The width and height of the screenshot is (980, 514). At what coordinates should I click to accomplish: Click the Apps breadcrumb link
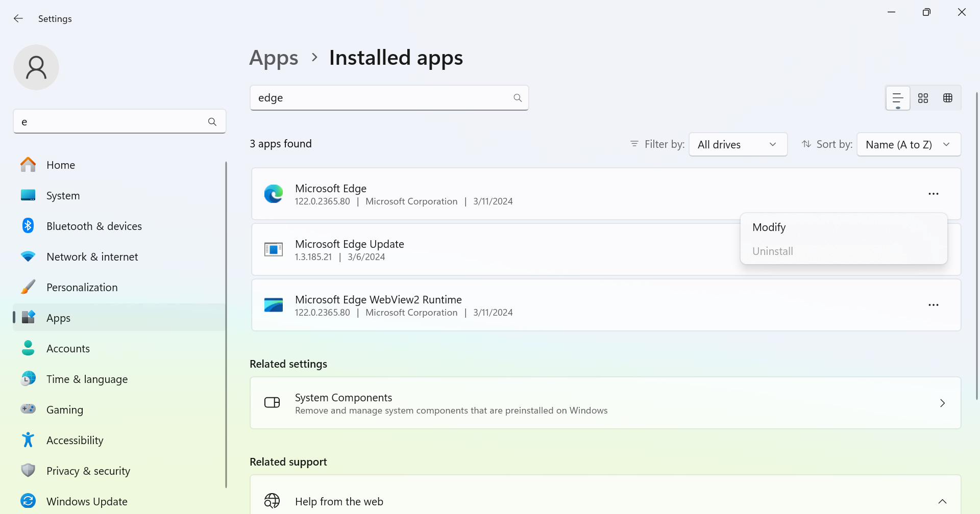click(x=274, y=58)
